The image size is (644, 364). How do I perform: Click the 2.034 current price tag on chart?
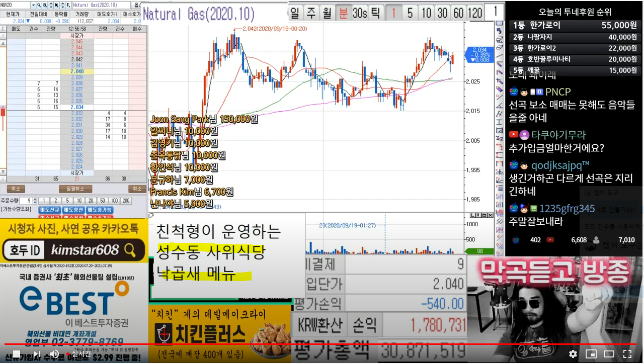click(x=479, y=54)
